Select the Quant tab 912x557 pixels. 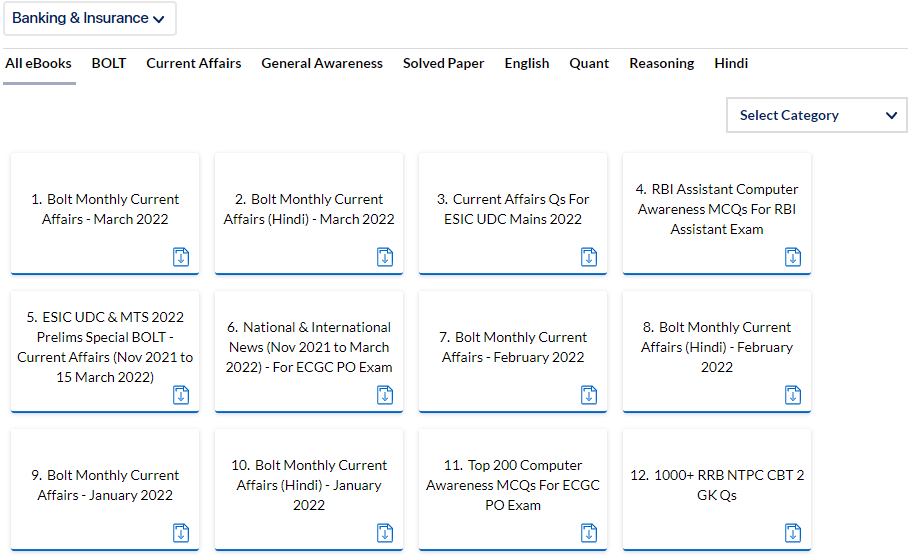coord(589,63)
